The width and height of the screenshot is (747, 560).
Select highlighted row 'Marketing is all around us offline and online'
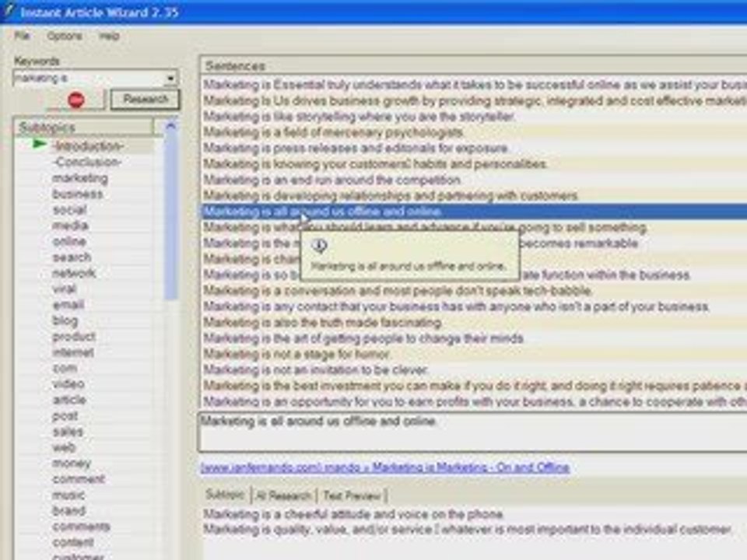point(474,212)
